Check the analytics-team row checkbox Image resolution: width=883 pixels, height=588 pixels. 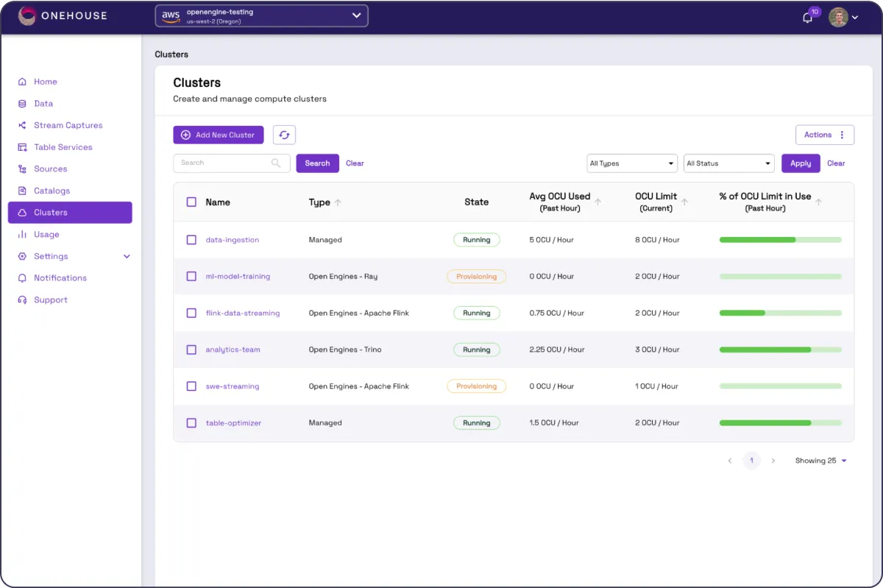[191, 350]
